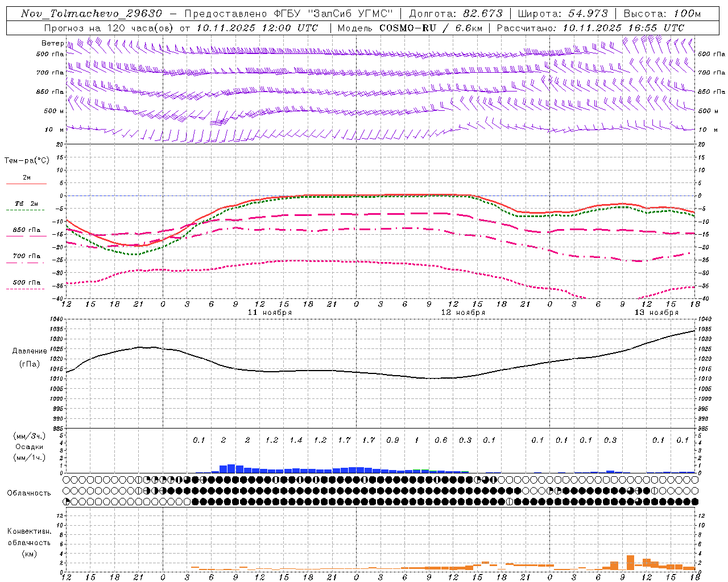Select the Облачность row label
Viewport: 728px width, 582px height.
point(29,493)
